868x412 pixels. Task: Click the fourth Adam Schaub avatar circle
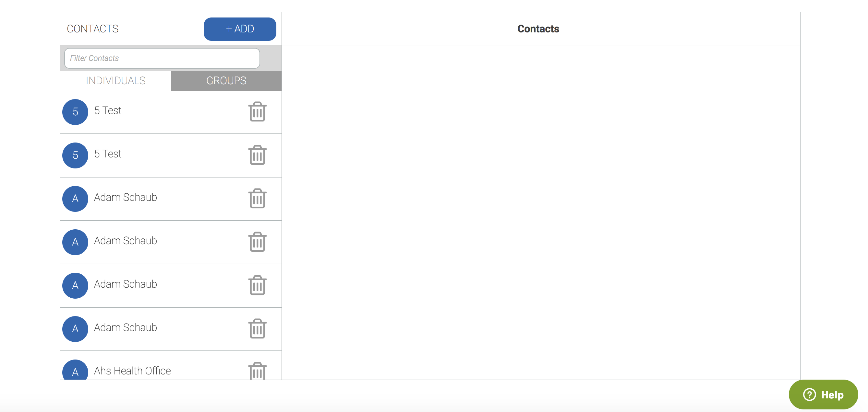75,329
